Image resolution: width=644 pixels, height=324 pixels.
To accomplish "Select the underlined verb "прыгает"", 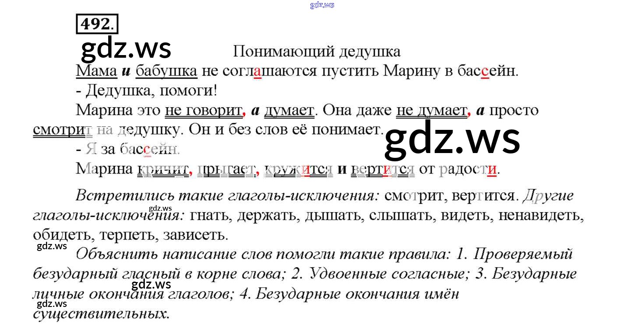I will click(x=225, y=169).
